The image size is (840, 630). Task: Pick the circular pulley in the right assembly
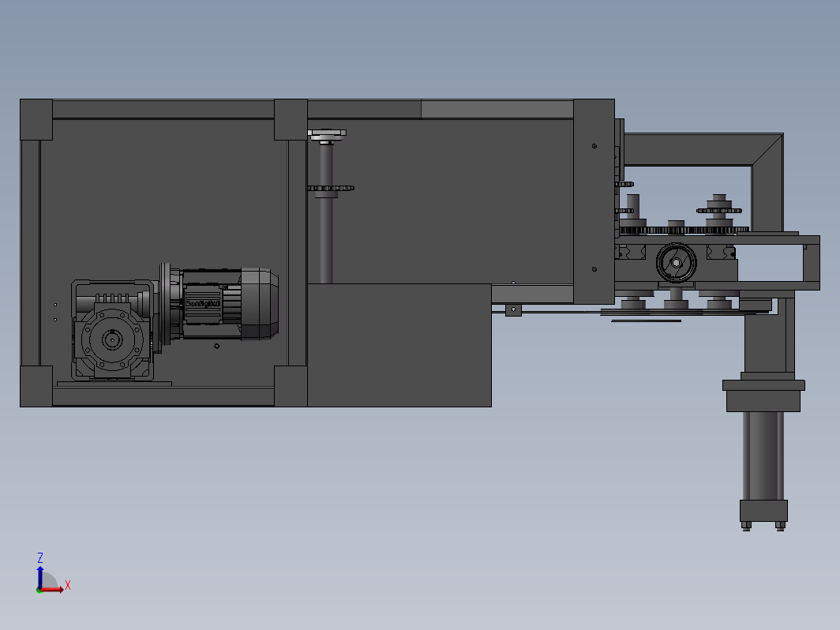tap(676, 262)
